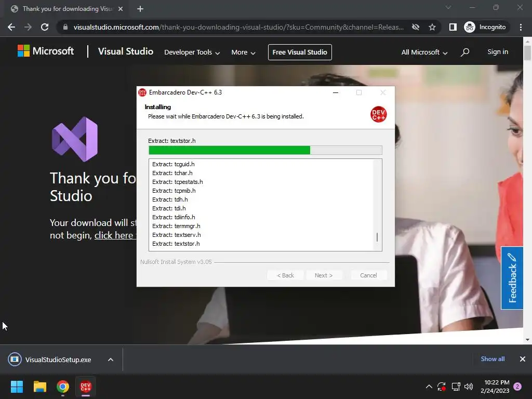Show hidden system tray icons
Image resolution: width=532 pixels, height=399 pixels.
coord(429,387)
